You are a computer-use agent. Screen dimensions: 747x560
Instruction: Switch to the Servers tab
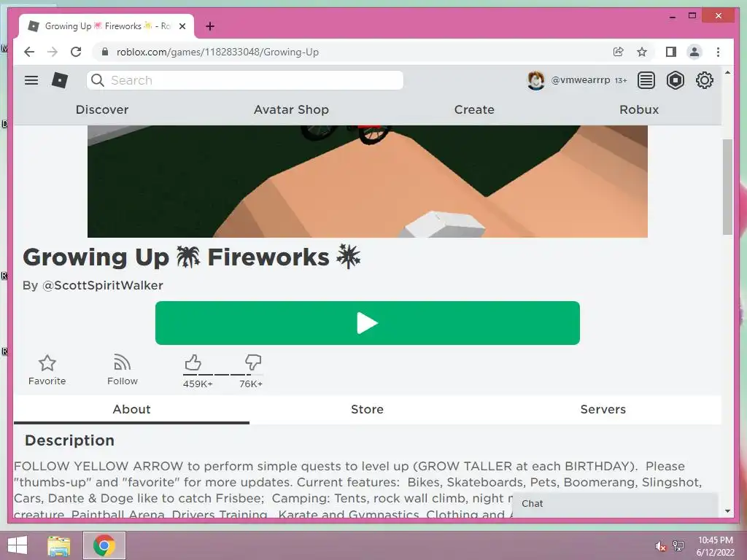click(603, 410)
